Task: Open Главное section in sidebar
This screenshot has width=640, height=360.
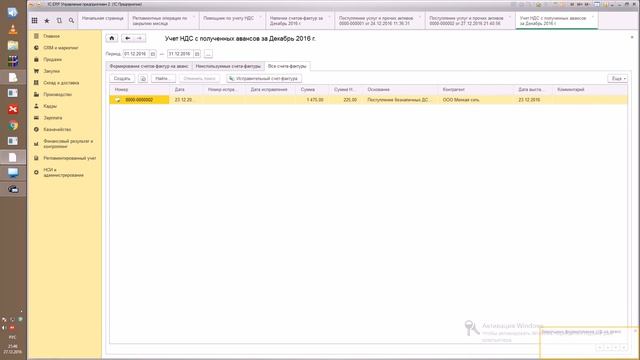Action: pos(51,36)
